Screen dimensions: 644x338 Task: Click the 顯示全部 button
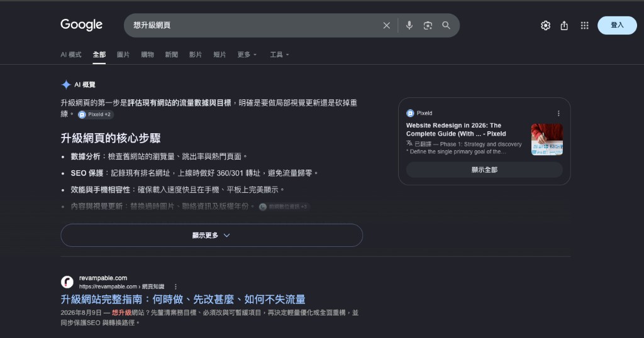484,170
